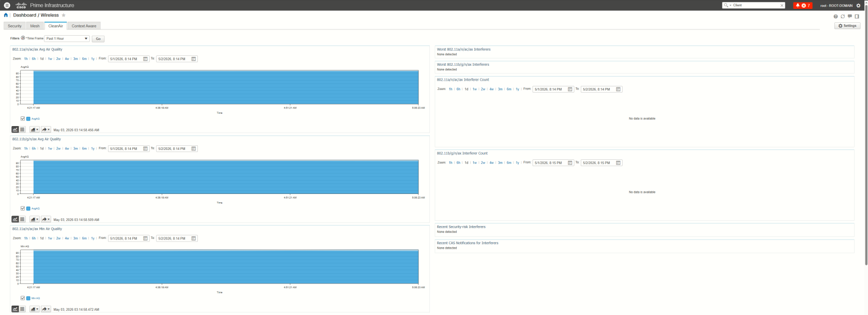This screenshot has width=868, height=315.
Task: Open To calendar in 802.11b/g/n/ax Avg Air Quality
Action: [194, 149]
